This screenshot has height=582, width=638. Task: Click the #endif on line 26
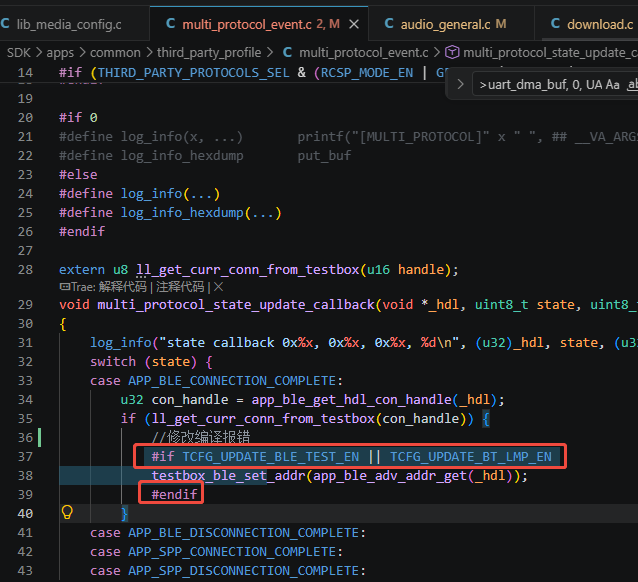(82, 232)
